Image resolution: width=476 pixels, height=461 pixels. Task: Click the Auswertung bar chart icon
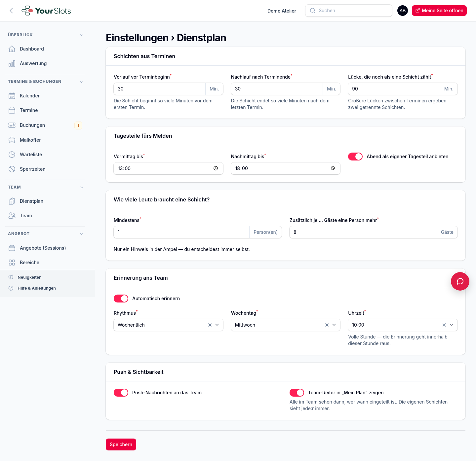[12, 63]
